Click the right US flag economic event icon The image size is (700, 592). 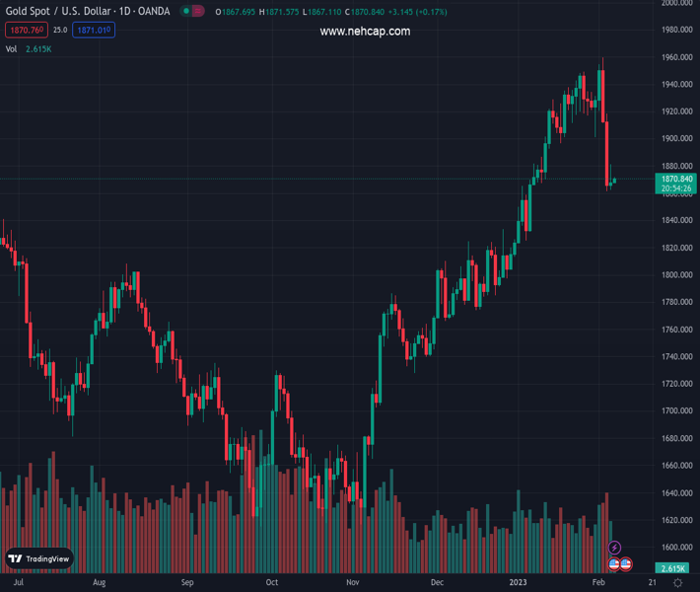tap(625, 564)
